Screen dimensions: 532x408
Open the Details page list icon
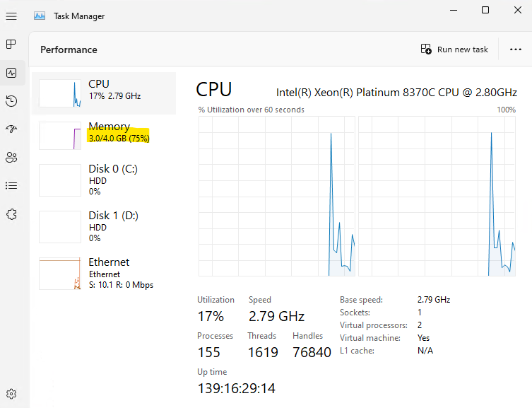click(x=11, y=186)
